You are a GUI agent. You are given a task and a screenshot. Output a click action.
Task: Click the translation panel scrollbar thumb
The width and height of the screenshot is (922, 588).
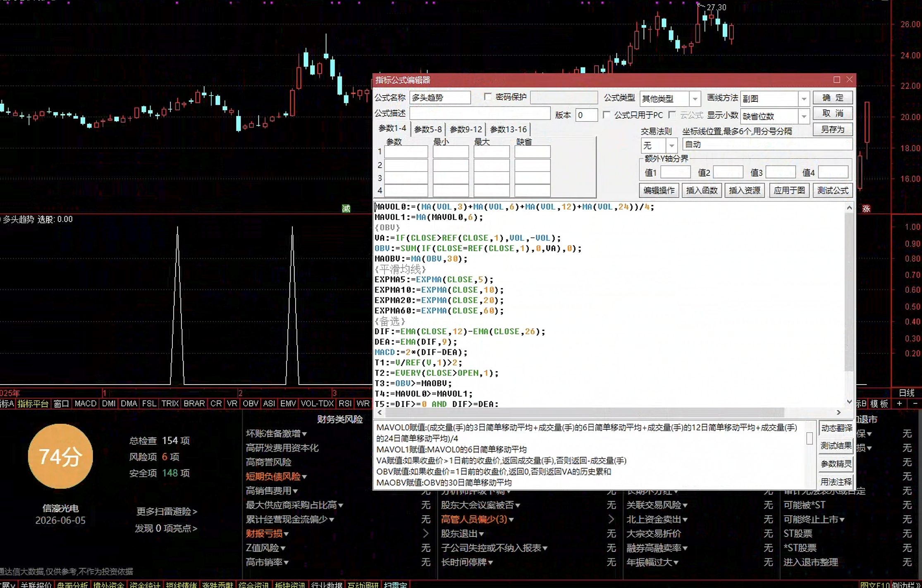[810, 438]
